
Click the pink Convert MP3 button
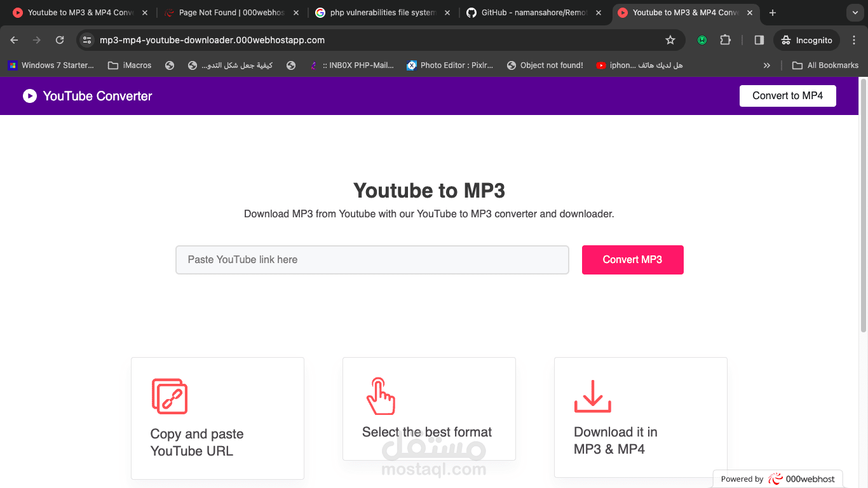[x=632, y=260]
